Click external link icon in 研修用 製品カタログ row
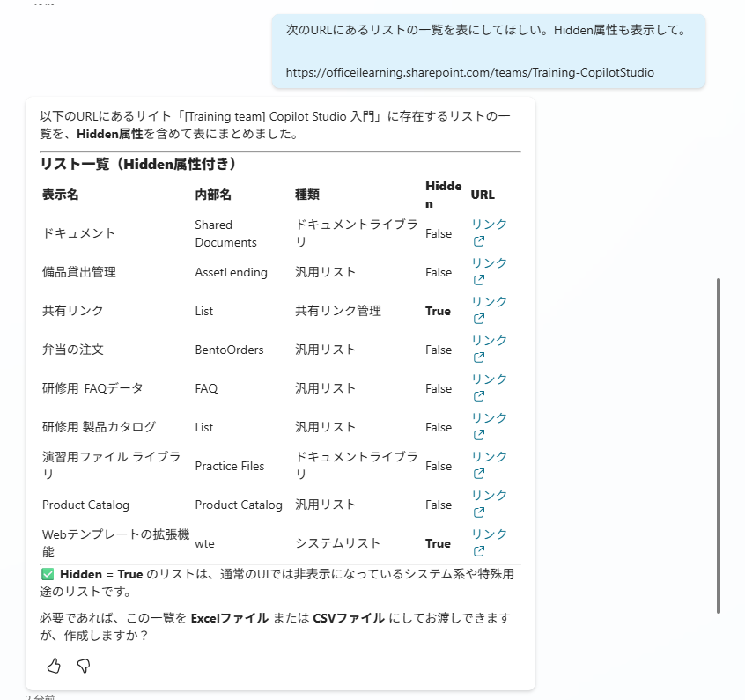The image size is (745, 700). pyautogui.click(x=479, y=435)
